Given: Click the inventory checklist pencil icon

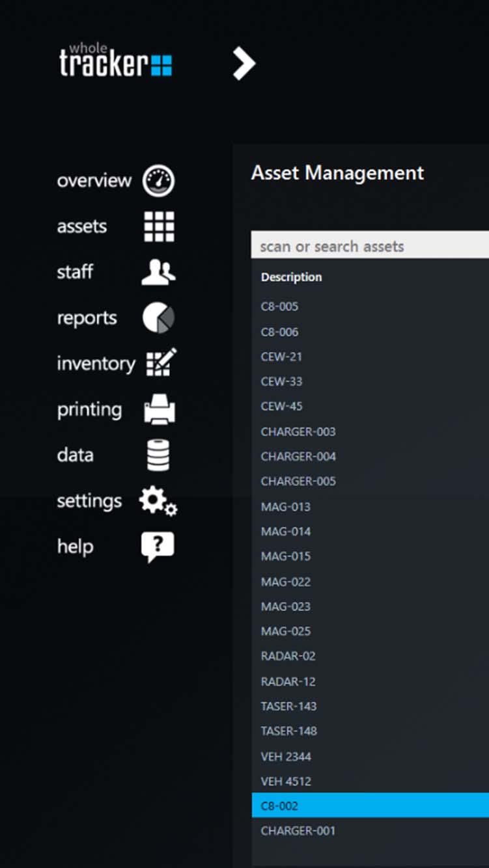Looking at the screenshot, I should pyautogui.click(x=161, y=363).
